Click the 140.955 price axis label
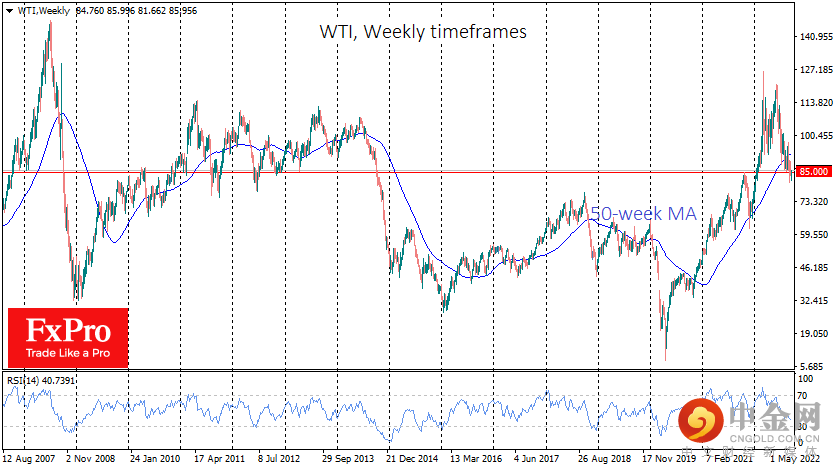 [816, 36]
